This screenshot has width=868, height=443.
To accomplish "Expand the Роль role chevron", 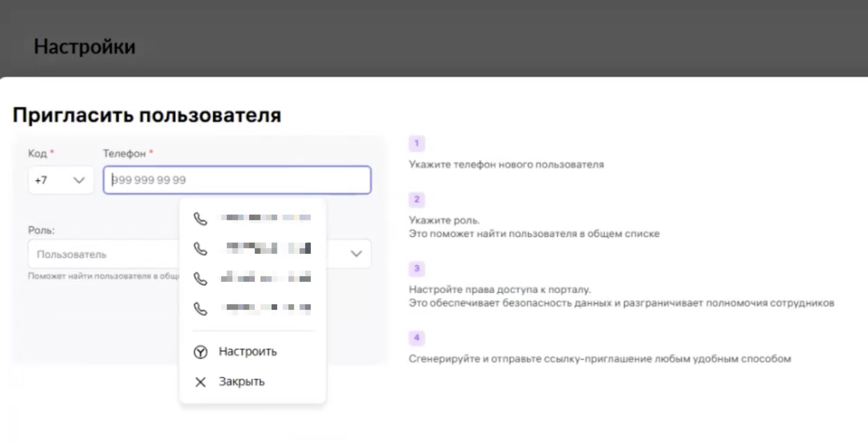I will 356,254.
